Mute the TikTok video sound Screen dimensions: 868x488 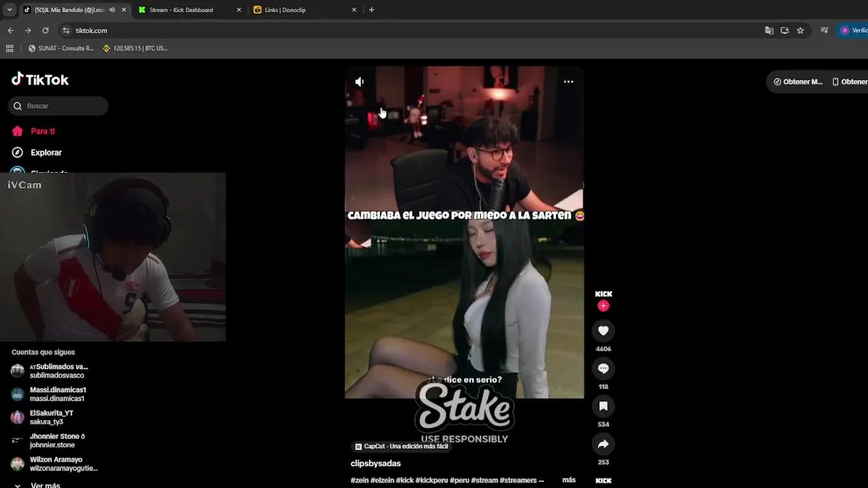coord(359,82)
